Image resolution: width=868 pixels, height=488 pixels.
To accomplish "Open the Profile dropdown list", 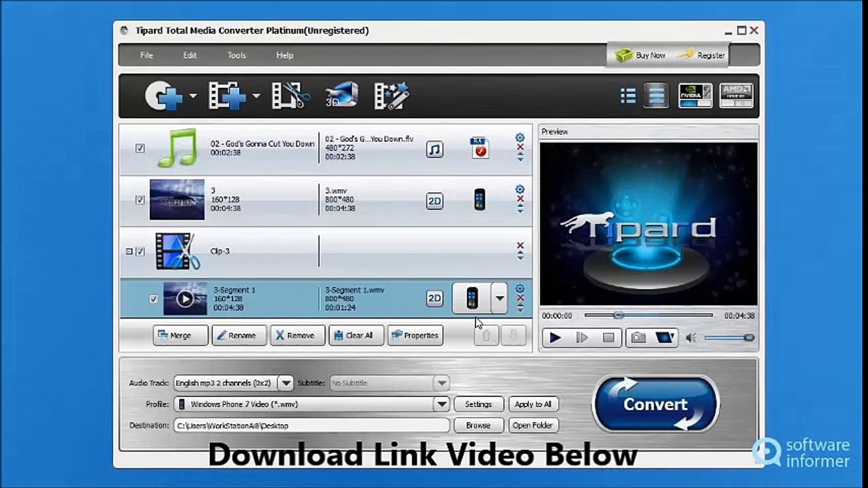I will 442,405.
